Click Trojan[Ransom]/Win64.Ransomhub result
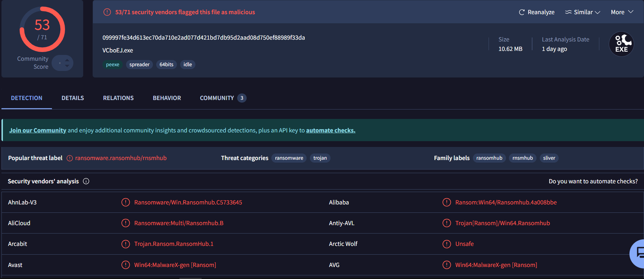The height and width of the screenshot is (279, 644). 503,223
